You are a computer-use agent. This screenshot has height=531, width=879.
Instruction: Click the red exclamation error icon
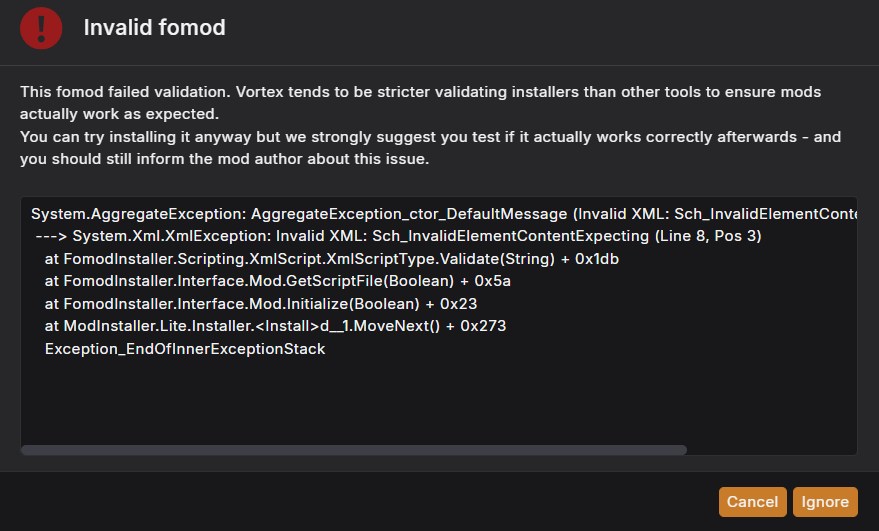tap(41, 28)
